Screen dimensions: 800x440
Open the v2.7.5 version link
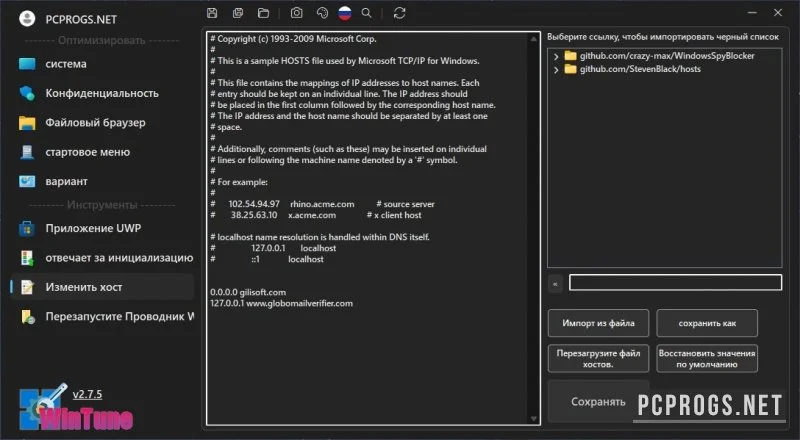(x=87, y=395)
